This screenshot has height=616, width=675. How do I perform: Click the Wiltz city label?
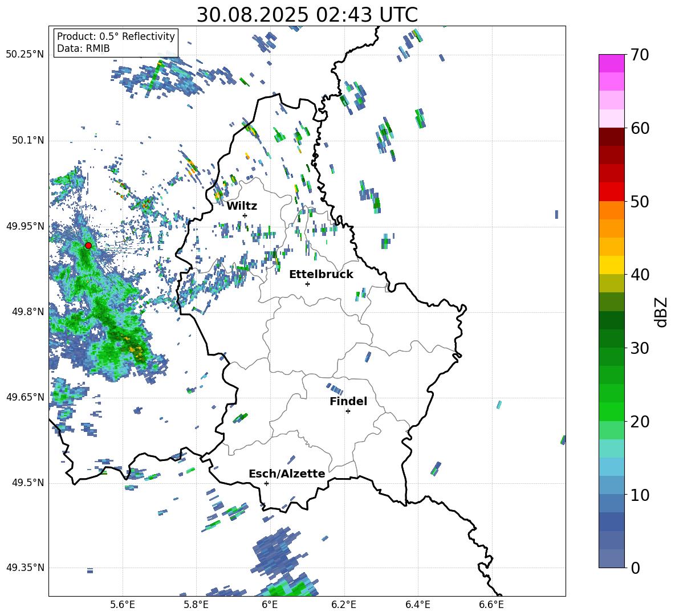(x=242, y=206)
